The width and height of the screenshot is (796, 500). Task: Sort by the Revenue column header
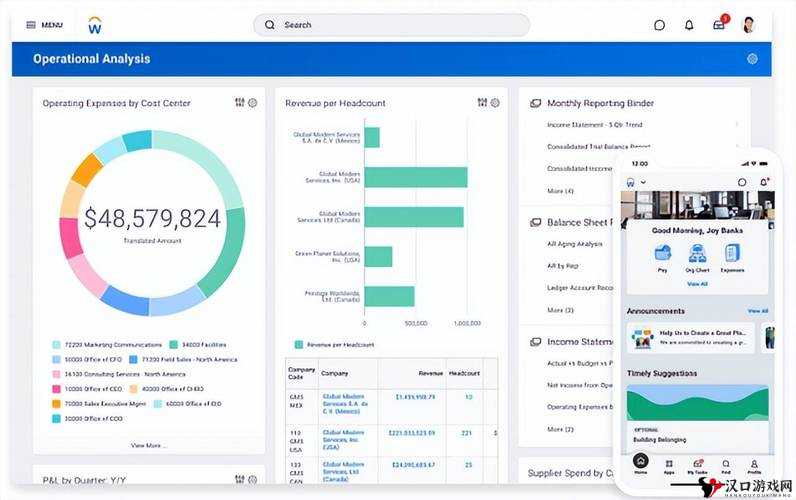(430, 373)
